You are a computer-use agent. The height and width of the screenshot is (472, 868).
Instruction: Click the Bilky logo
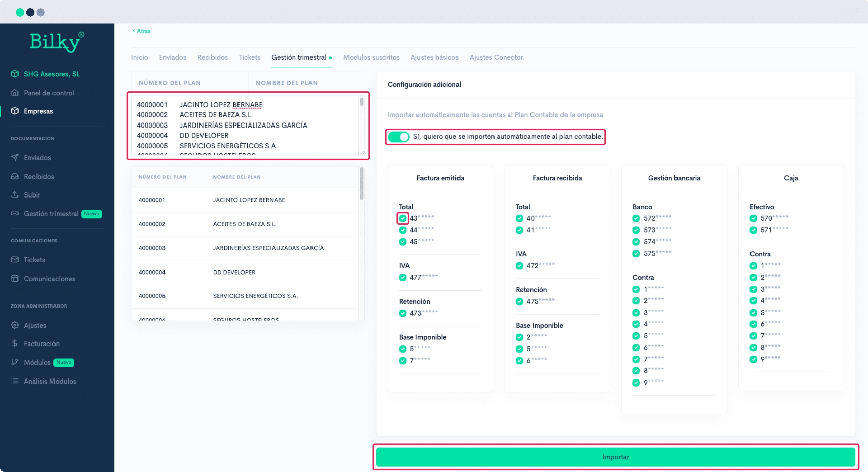(x=57, y=42)
